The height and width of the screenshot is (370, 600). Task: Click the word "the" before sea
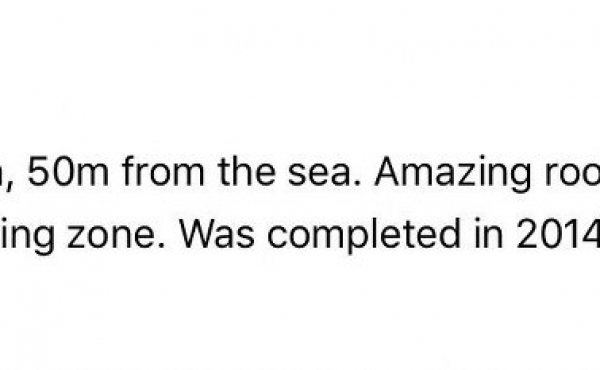[x=247, y=171]
